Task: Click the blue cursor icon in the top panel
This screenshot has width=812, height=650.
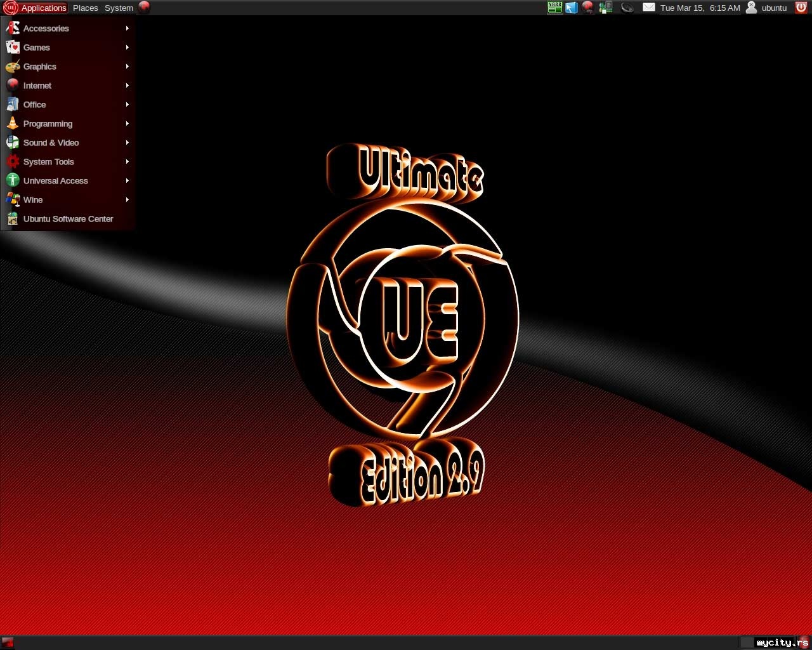Action: [572, 8]
